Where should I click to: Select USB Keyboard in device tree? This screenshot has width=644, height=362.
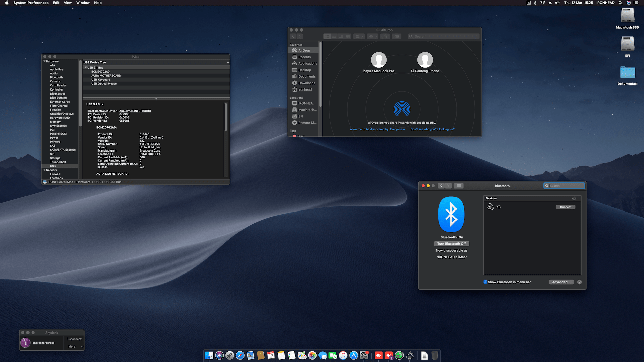156,80
